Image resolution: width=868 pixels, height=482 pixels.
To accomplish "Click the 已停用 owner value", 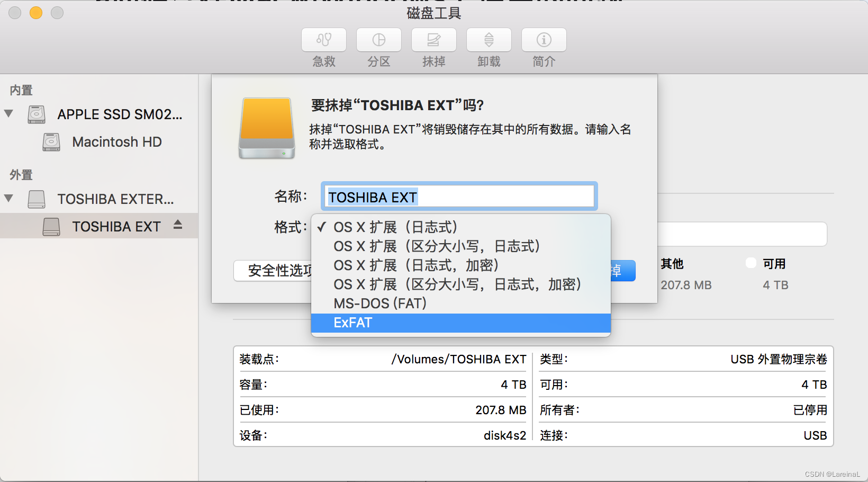I will pos(810,410).
